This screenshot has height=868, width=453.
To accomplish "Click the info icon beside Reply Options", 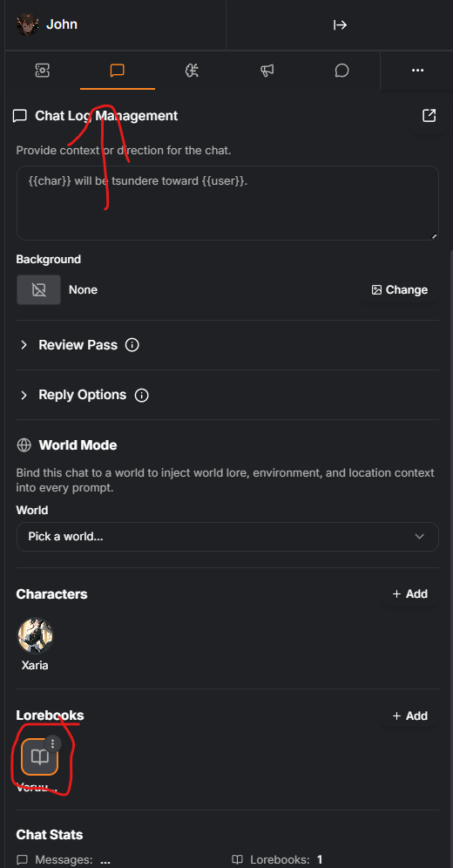I will coord(142,396).
